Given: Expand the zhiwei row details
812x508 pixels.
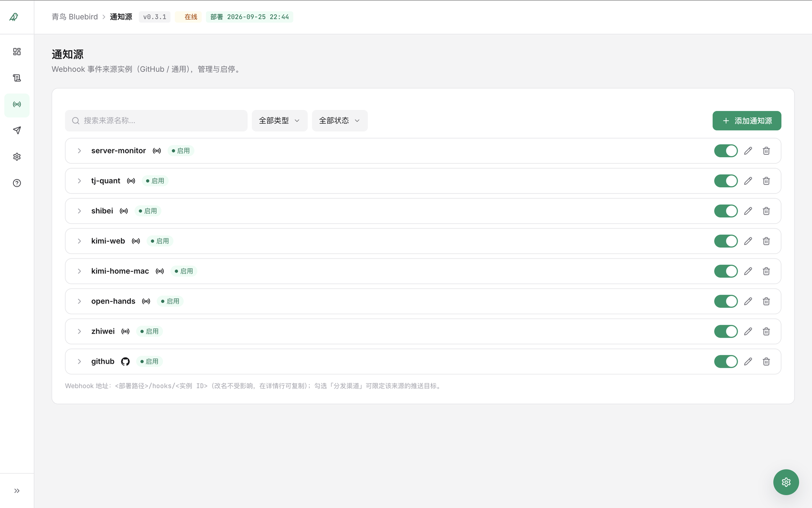Looking at the screenshot, I should click(x=79, y=331).
